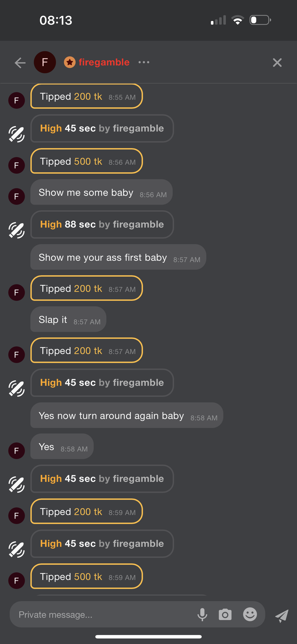Close the private chat with X
Viewport: 297px width, 644px height.
pos(277,62)
